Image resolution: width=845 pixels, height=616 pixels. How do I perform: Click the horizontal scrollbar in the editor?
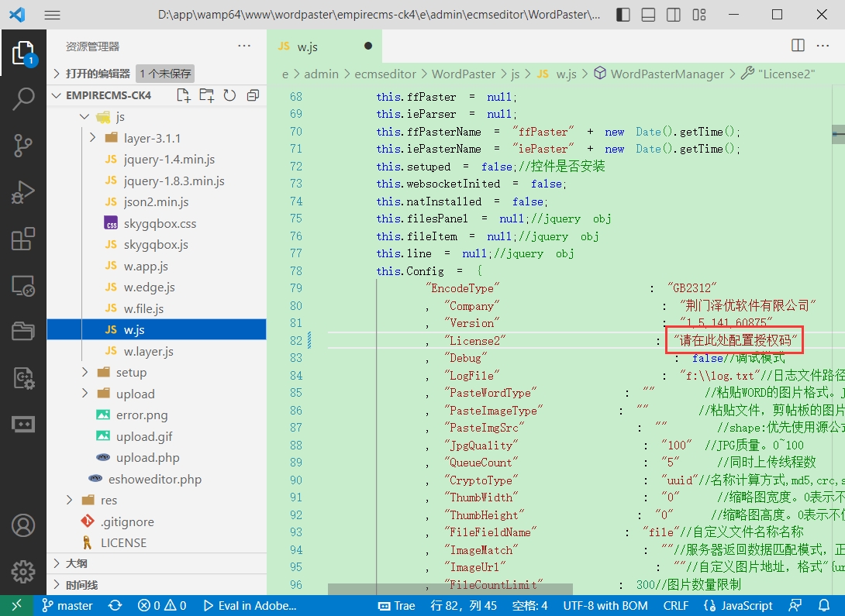tap(450, 590)
